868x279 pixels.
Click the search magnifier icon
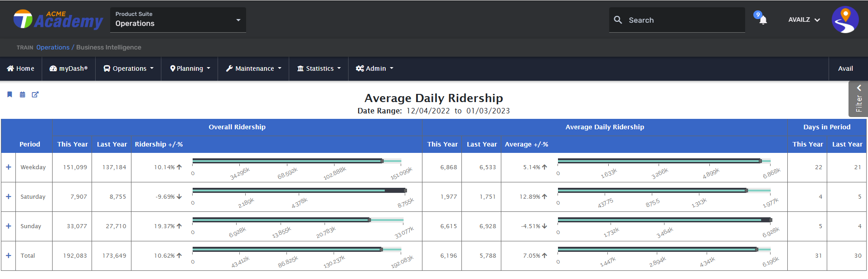click(618, 20)
